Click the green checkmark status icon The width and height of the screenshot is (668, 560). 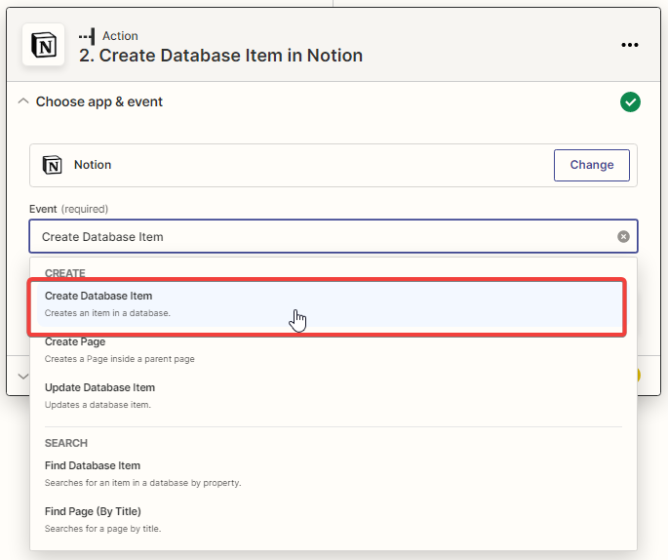tap(629, 102)
